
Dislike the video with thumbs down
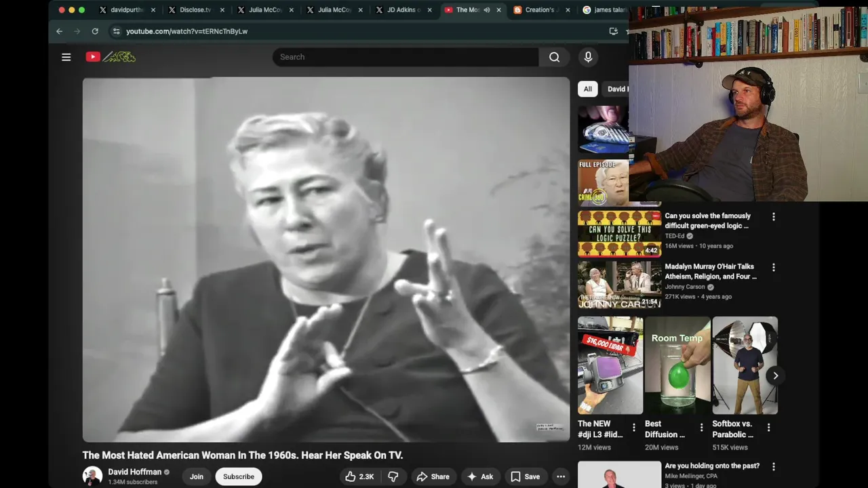click(x=393, y=476)
